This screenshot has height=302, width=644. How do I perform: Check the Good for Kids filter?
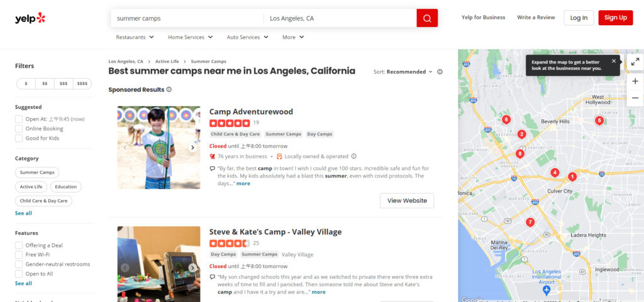pyautogui.click(x=19, y=138)
